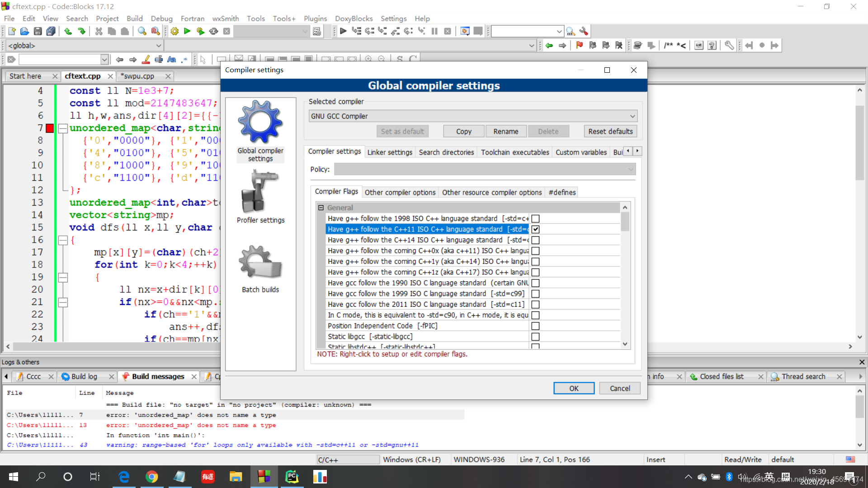Click the Cut scissors icon
868x488 pixels.
[x=99, y=31]
